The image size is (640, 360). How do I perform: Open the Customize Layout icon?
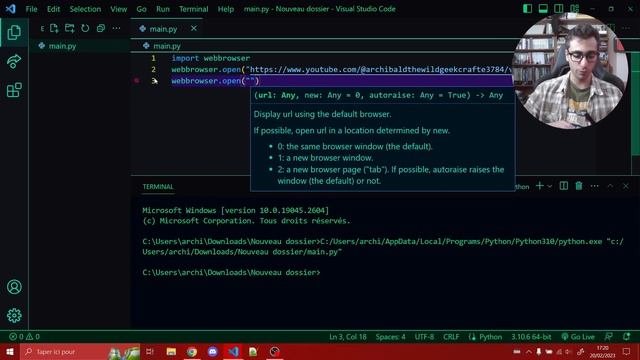(x=575, y=9)
